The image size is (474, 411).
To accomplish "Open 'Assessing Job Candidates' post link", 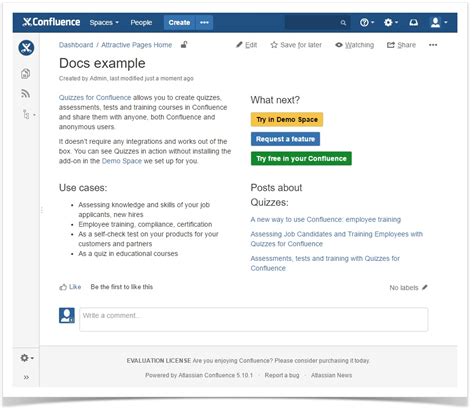I will [x=336, y=239].
